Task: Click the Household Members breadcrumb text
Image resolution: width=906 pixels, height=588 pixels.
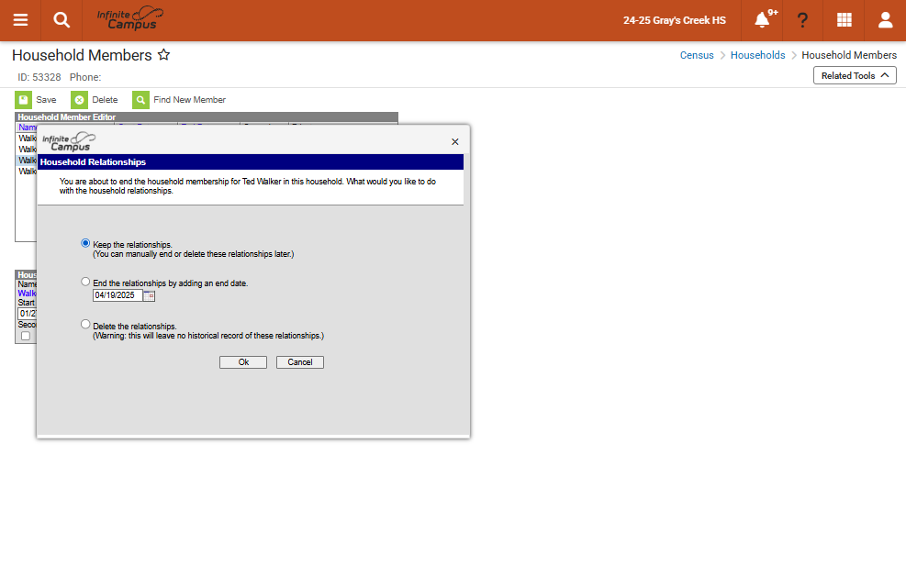Action: coord(849,55)
